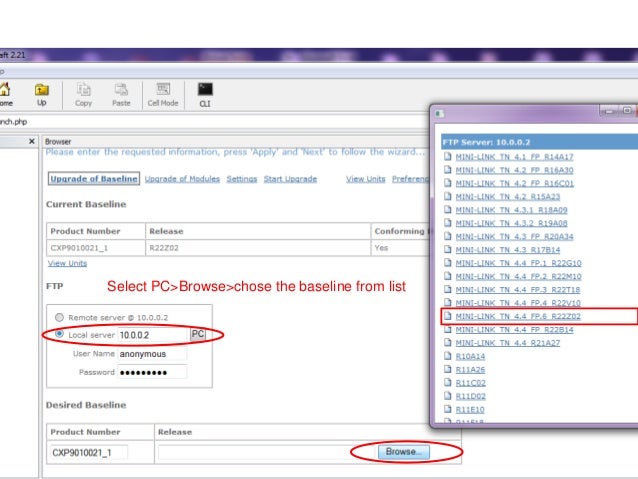Click the Desired Baseline Release field
638x479 pixels.
coord(267,452)
